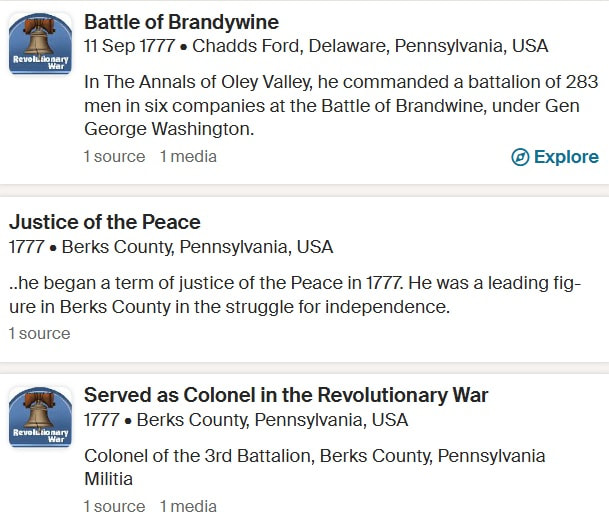Click the justice of the Peace term description
This screenshot has height=532, width=609.
(x=295, y=295)
